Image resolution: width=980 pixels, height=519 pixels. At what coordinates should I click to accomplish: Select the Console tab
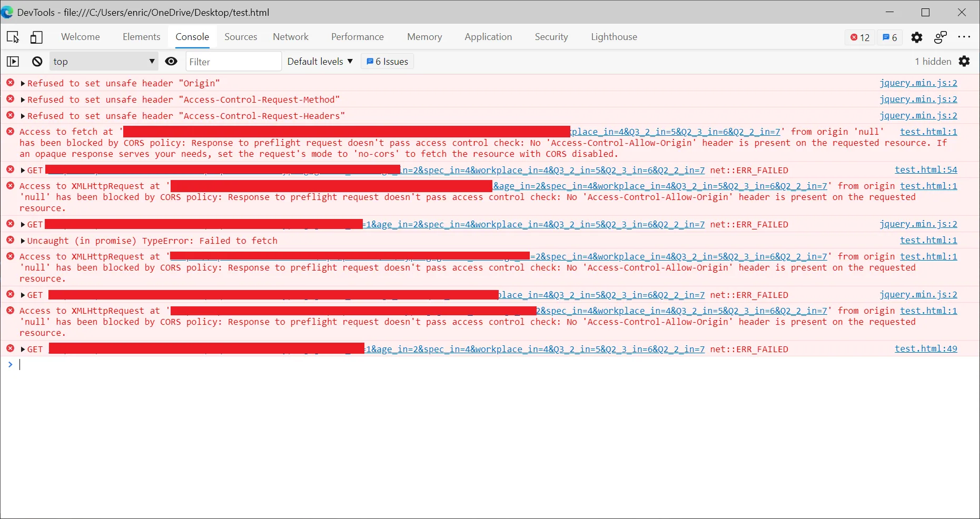pyautogui.click(x=192, y=37)
